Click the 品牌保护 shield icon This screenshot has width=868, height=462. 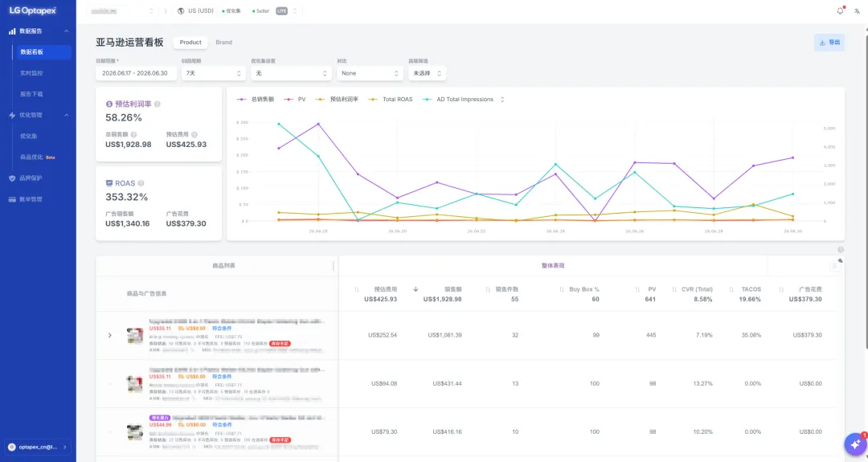click(x=12, y=178)
